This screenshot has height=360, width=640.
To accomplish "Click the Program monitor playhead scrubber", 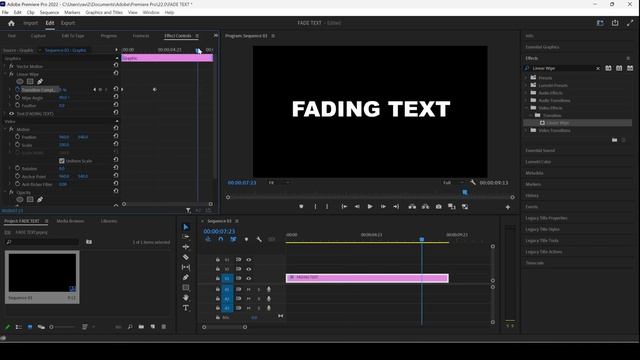I will point(464,192).
